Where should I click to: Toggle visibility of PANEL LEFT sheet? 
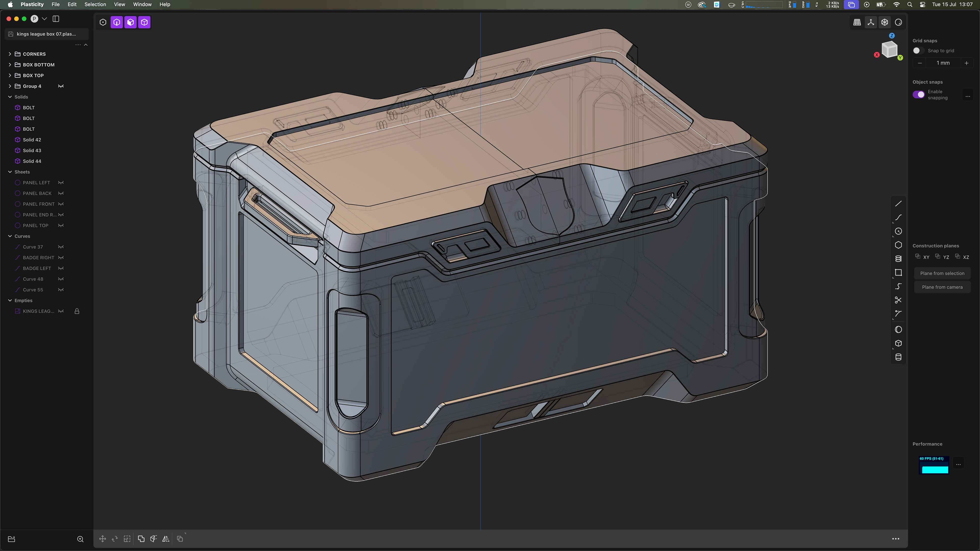61,183
